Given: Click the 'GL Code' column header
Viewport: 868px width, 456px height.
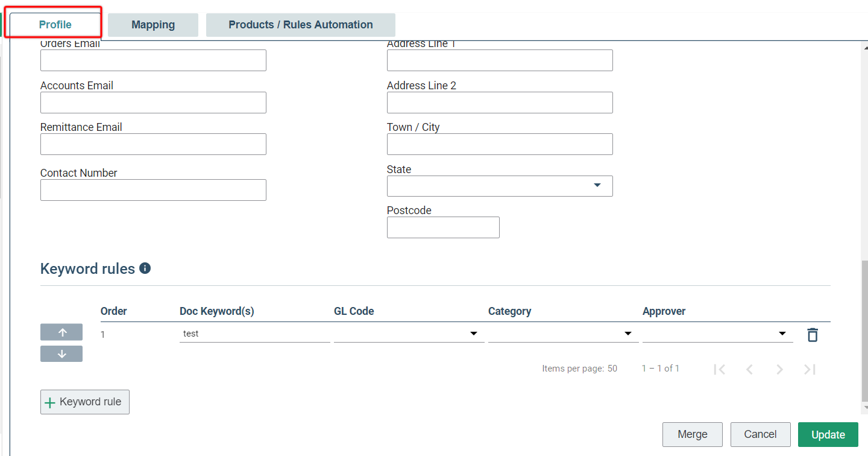Looking at the screenshot, I should (x=354, y=311).
